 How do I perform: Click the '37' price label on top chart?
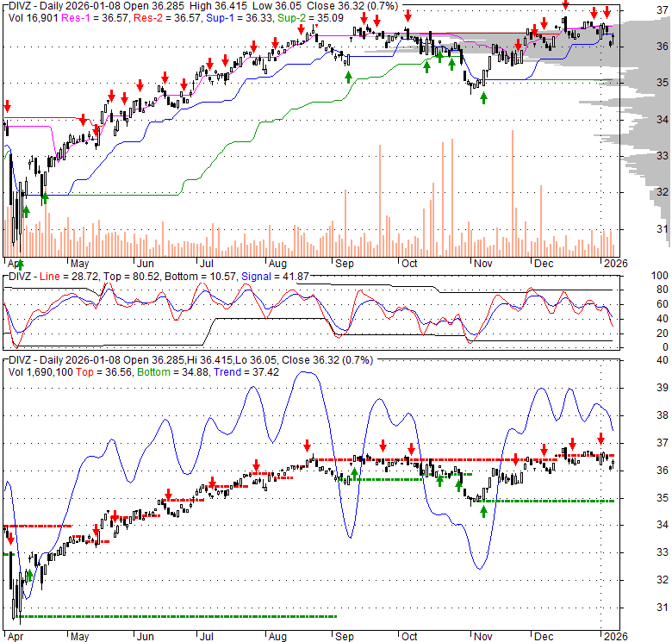coord(663,9)
